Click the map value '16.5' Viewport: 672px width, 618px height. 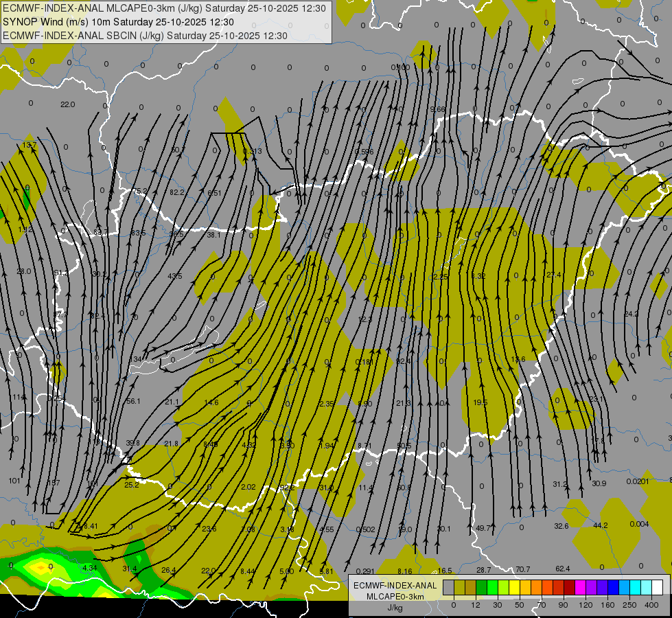pyautogui.click(x=445, y=571)
